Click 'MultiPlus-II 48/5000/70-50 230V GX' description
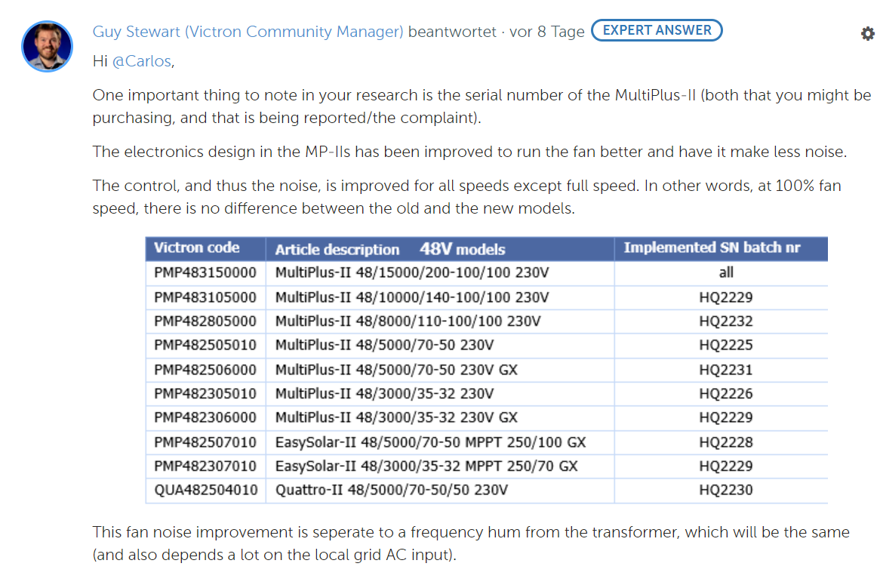The height and width of the screenshot is (588, 880). (x=396, y=370)
